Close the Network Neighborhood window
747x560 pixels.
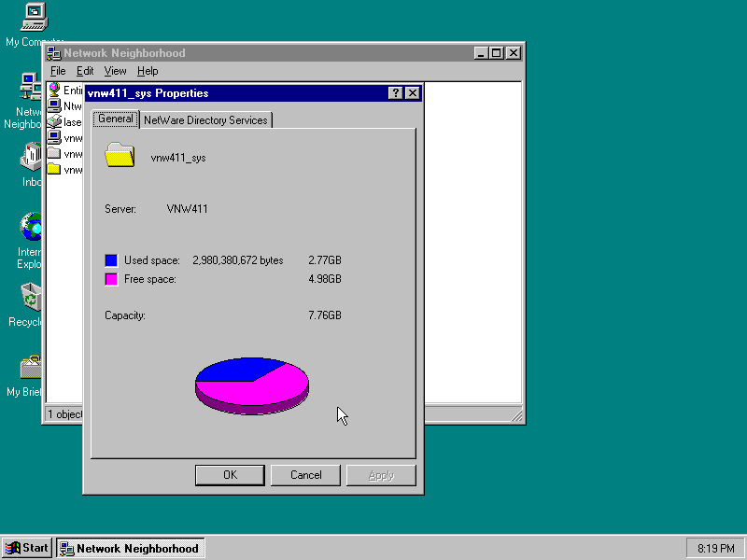pyautogui.click(x=513, y=53)
